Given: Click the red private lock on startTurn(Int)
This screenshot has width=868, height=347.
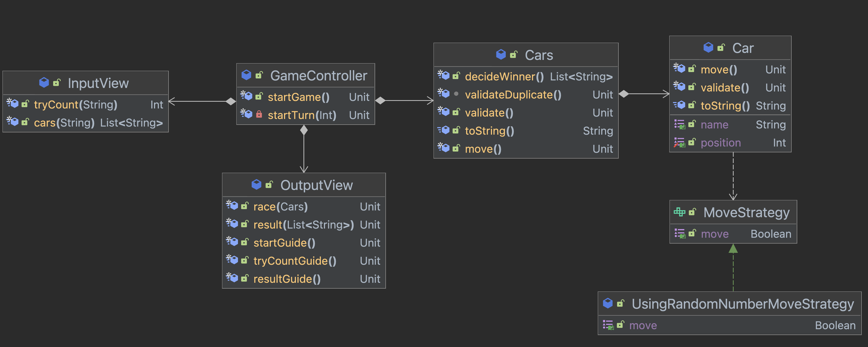Looking at the screenshot, I should click(259, 114).
